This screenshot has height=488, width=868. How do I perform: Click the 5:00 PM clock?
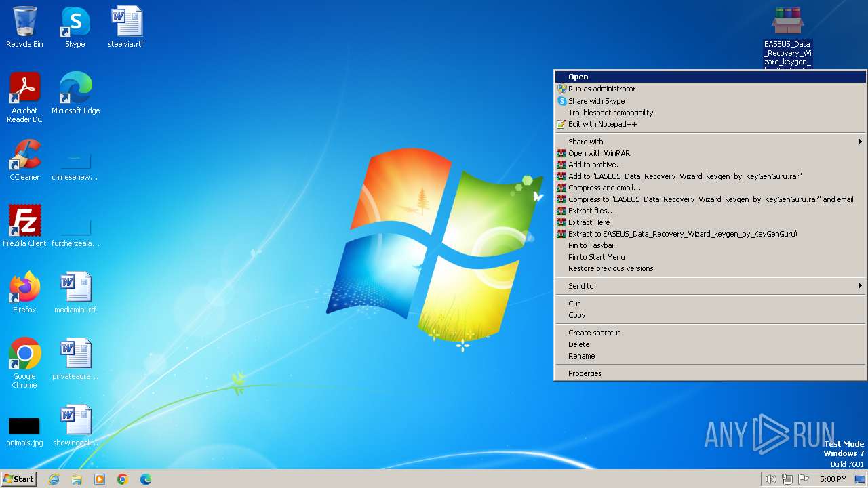pos(833,479)
